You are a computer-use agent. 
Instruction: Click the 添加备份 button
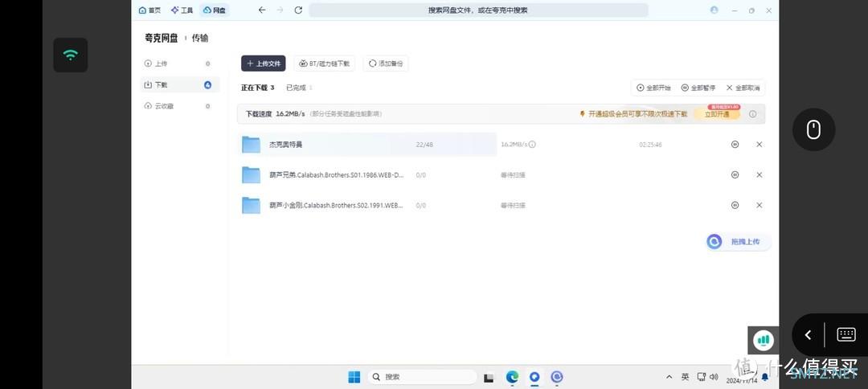coord(386,63)
